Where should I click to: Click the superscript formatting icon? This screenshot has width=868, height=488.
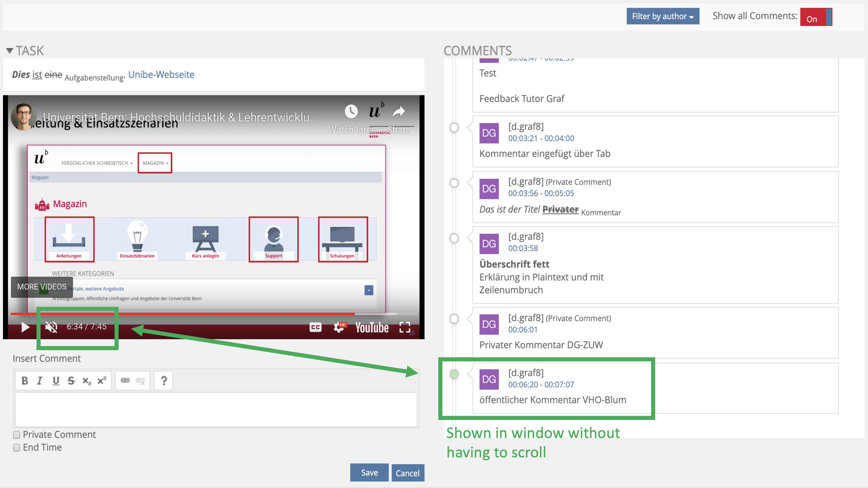pos(102,381)
